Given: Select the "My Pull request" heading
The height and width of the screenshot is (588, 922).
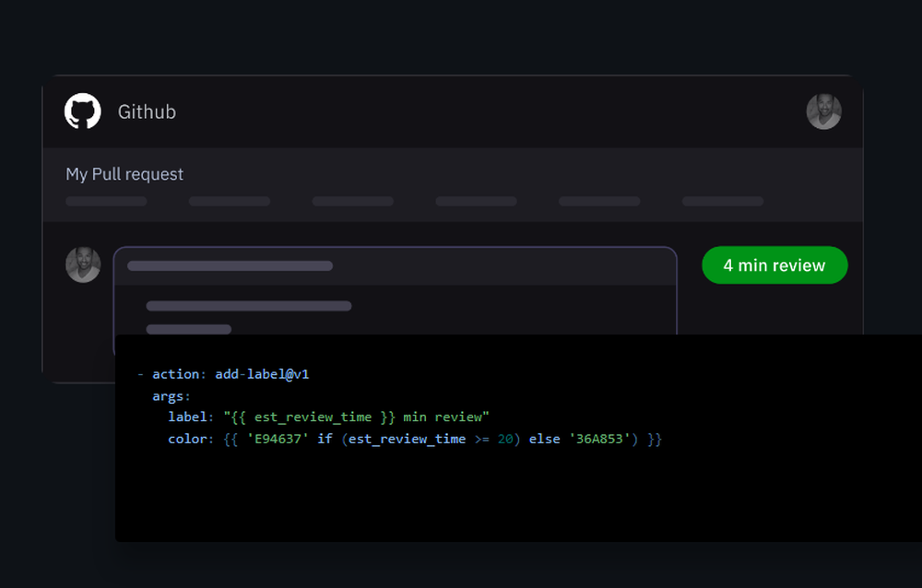Looking at the screenshot, I should (124, 174).
